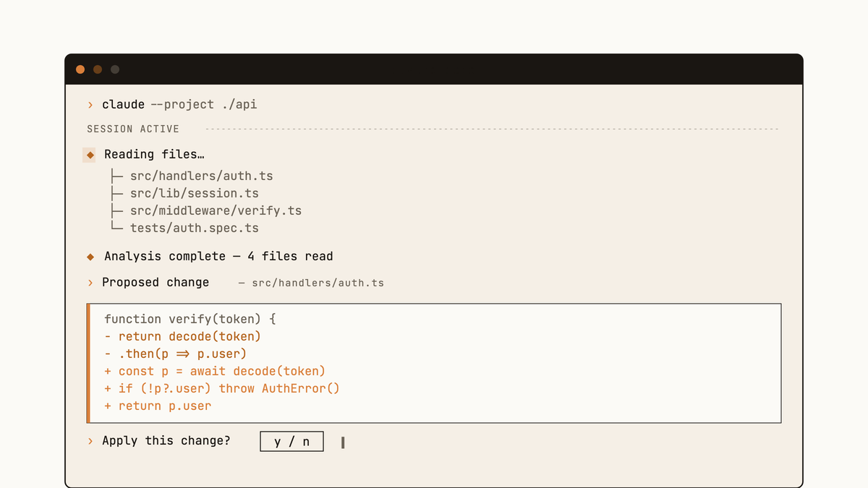Click the chevron before Proposed change

[90, 283]
